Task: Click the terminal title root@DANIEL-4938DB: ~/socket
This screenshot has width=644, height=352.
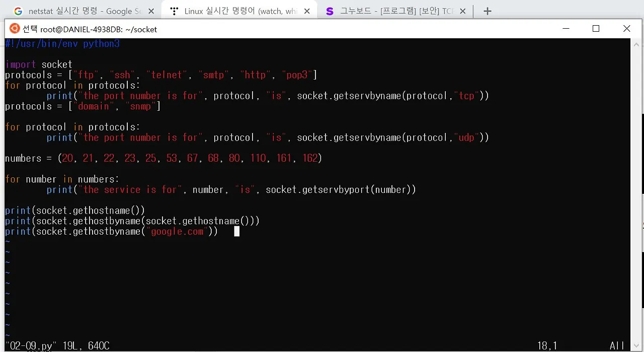Action: pyautogui.click(x=99, y=29)
